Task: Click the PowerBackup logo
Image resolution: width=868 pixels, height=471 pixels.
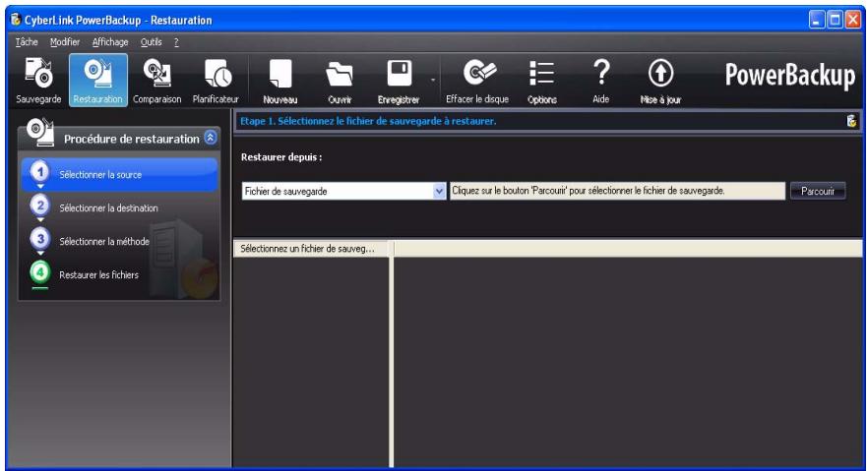Action: tap(790, 75)
